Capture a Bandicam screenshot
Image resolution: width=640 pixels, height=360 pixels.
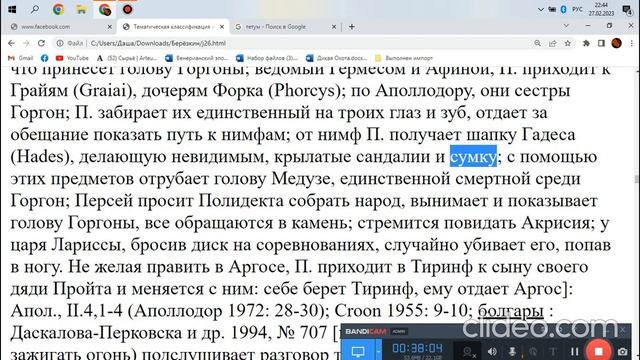click(x=622, y=351)
